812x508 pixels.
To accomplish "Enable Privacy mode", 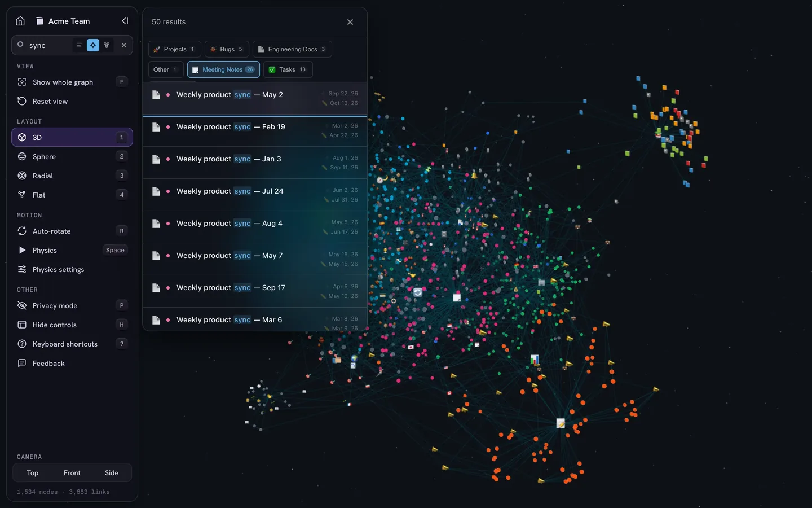I will point(72,305).
